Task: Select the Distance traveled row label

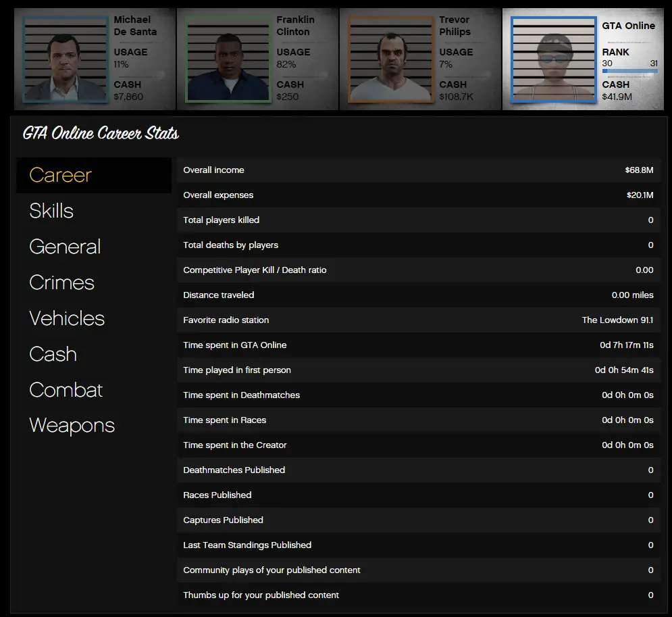Action: (x=219, y=295)
